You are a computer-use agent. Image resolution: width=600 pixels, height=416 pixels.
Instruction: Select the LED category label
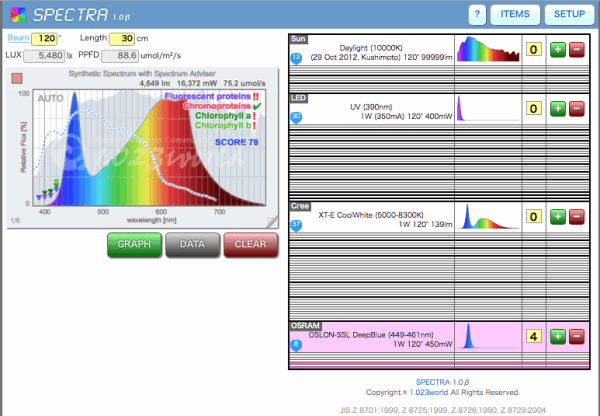click(x=298, y=98)
